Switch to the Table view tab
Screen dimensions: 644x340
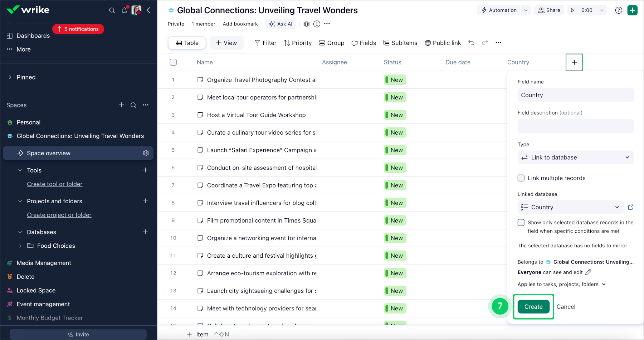187,43
